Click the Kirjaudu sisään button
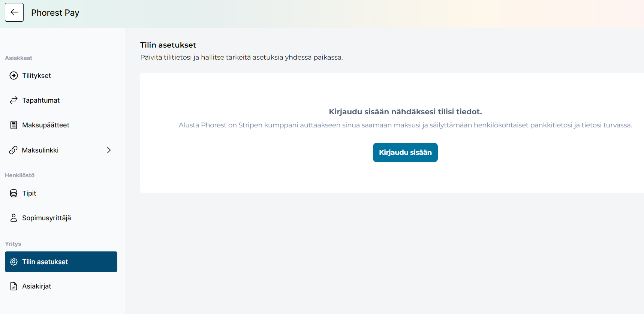The image size is (644, 314). click(x=405, y=153)
